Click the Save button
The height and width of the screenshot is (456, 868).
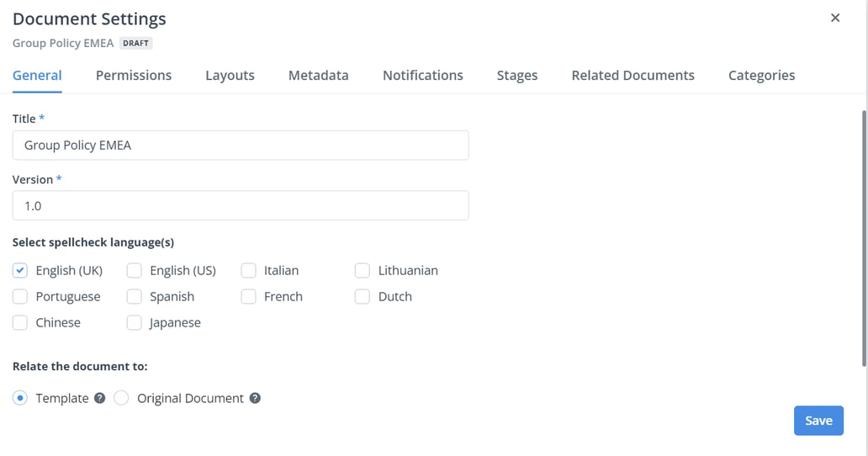pos(818,421)
